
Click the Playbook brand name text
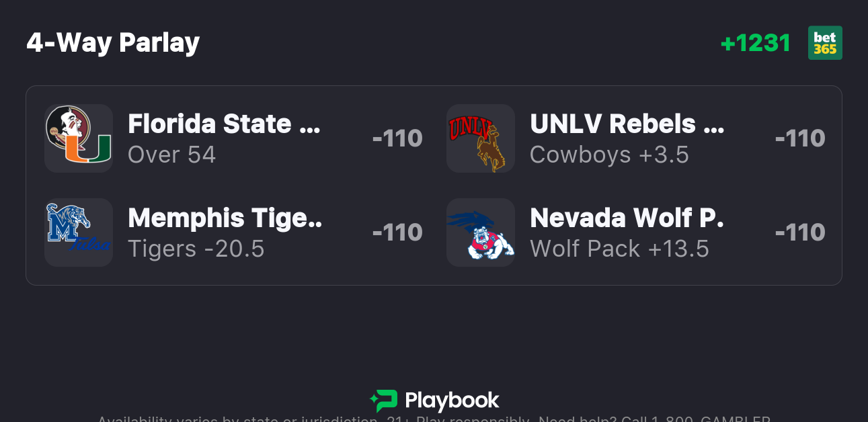point(452,401)
